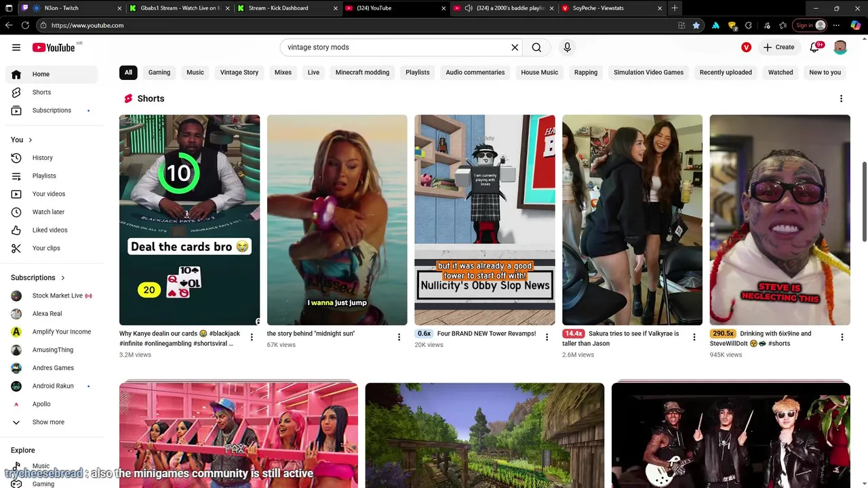Open Shorts shelf three-dot options
Image resolution: width=868 pixels, height=488 pixels.
[841, 99]
